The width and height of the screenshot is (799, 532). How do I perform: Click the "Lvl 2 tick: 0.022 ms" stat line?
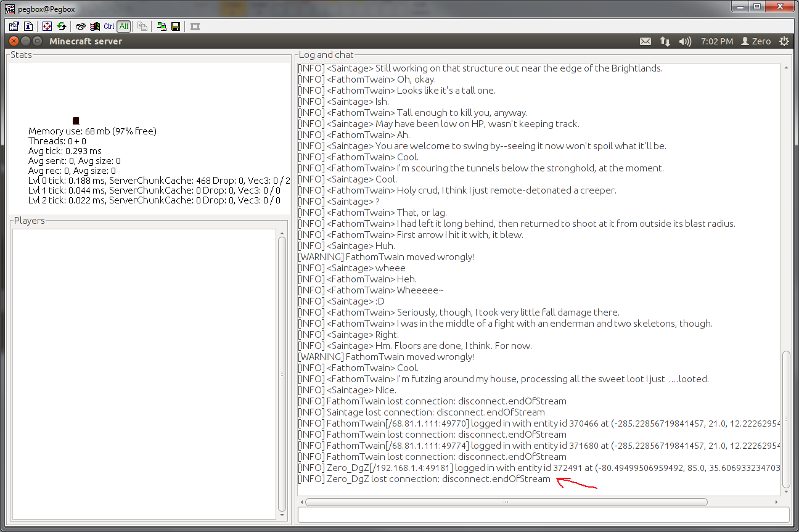[x=154, y=200]
